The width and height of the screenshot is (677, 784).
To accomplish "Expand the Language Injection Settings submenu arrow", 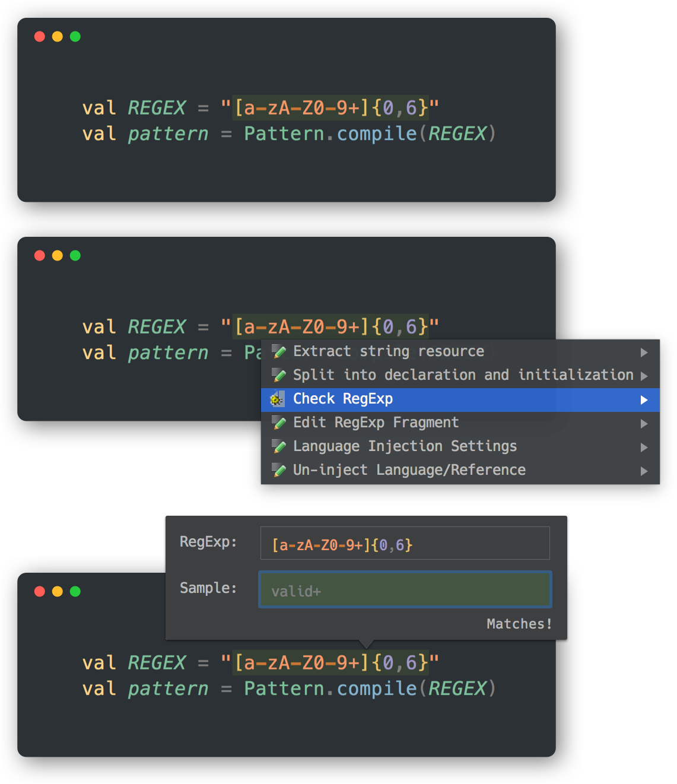I will pyautogui.click(x=644, y=447).
